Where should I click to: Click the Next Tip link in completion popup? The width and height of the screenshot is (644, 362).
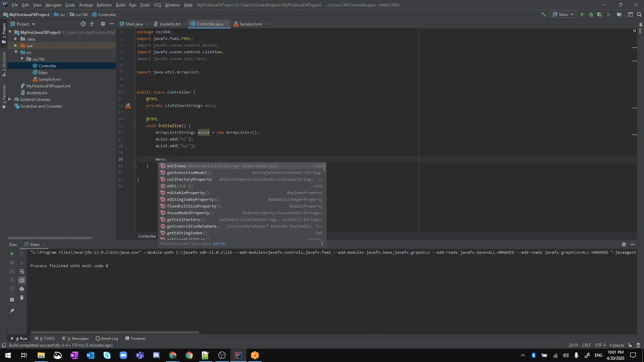219,244
